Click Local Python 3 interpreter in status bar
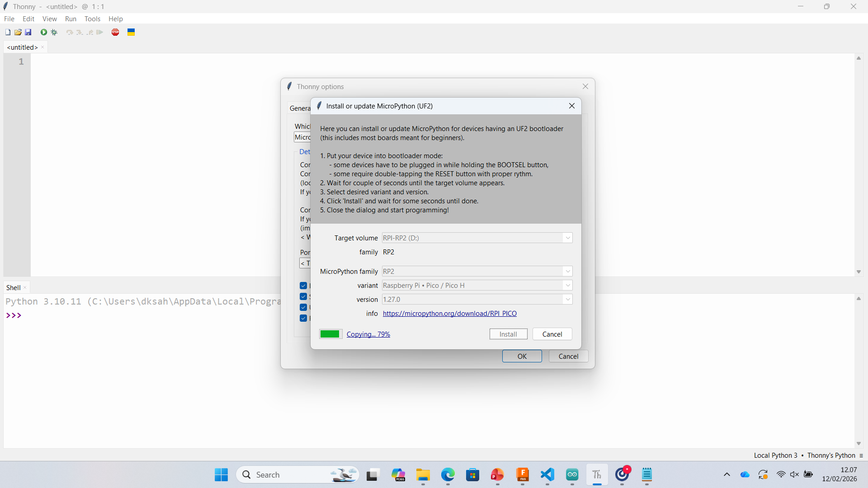The image size is (868, 488). (775, 455)
